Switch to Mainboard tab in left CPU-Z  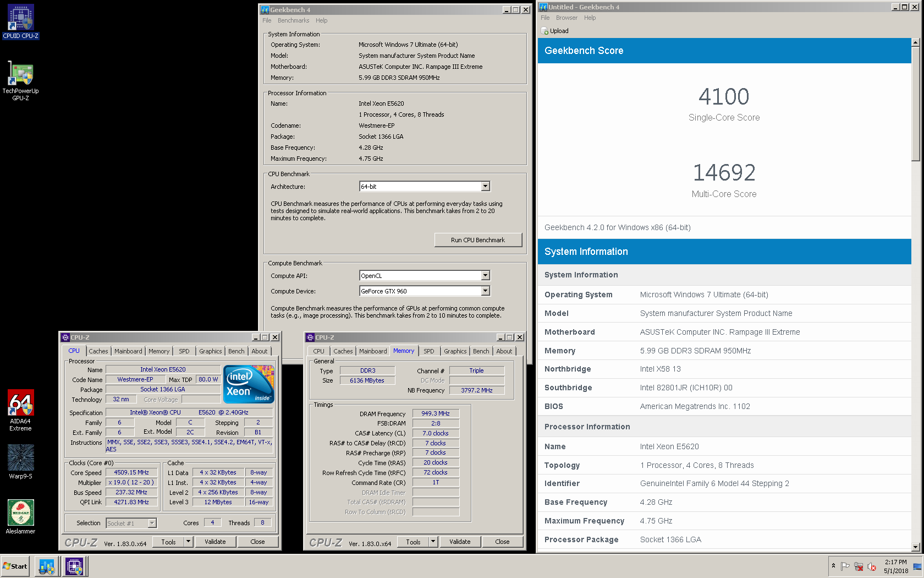click(128, 351)
